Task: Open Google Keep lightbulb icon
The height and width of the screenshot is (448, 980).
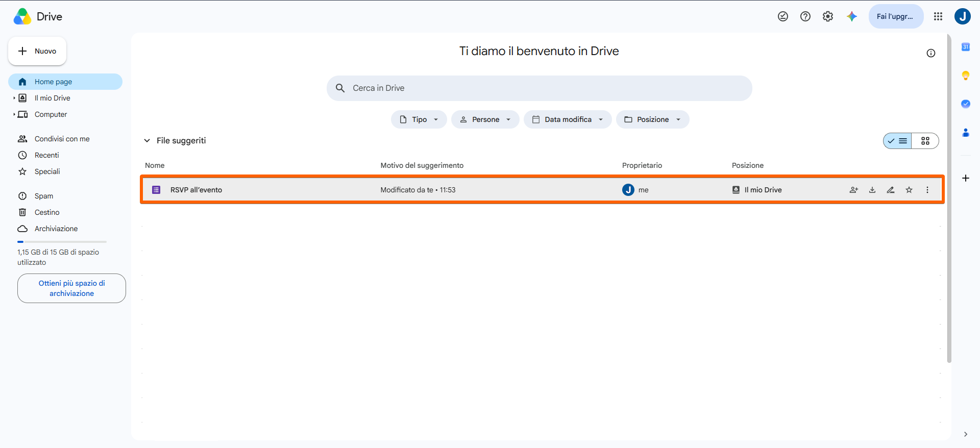Action: pos(966,76)
